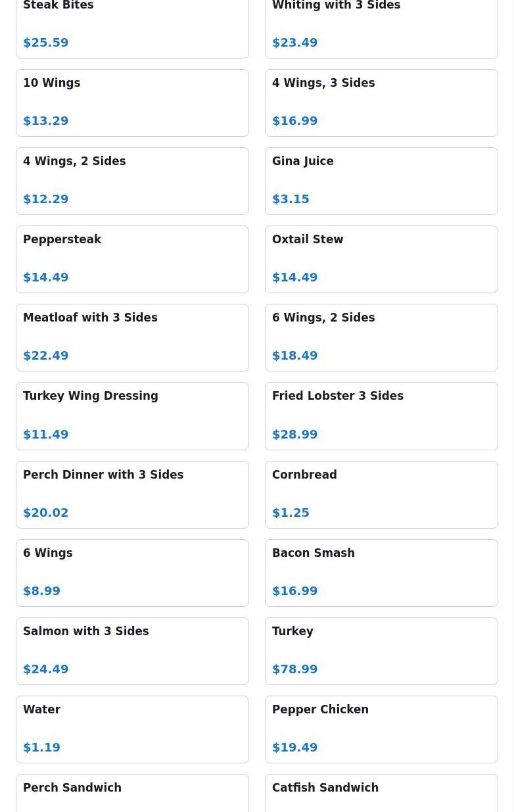Open Turkey Wing Dressing item
The width and height of the screenshot is (514, 812).
(132, 416)
